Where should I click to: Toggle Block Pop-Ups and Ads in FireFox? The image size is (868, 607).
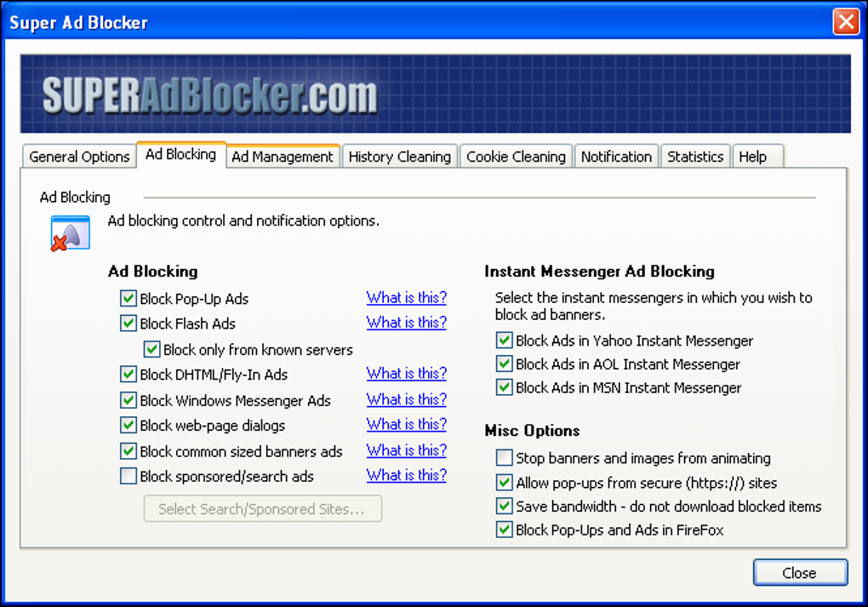[x=504, y=530]
